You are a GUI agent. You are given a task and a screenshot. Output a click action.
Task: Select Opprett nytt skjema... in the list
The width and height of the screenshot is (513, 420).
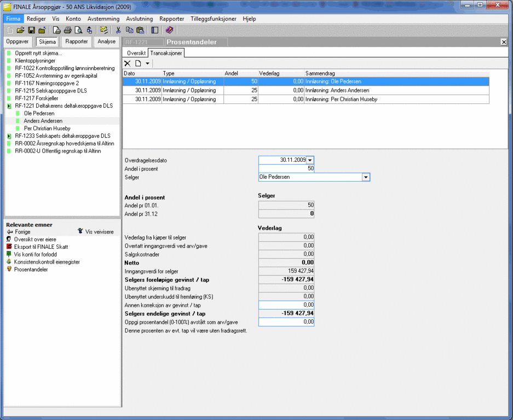39,53
